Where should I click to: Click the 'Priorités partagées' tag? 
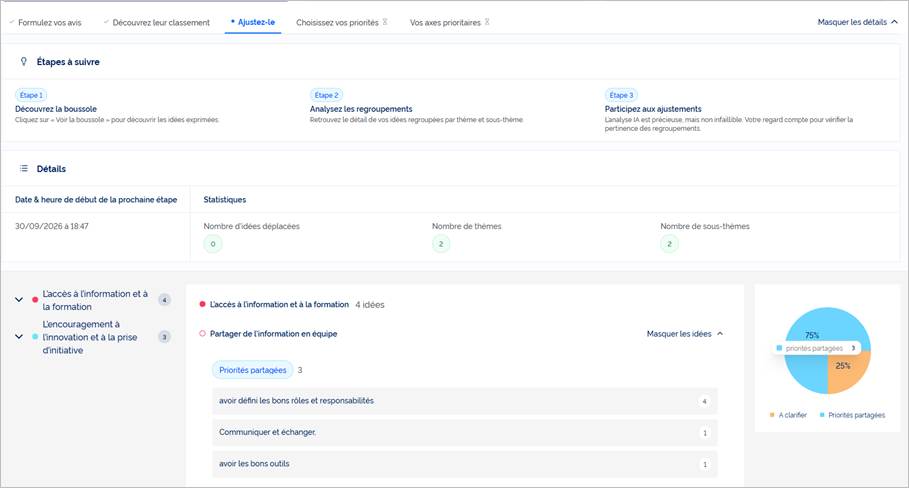253,370
